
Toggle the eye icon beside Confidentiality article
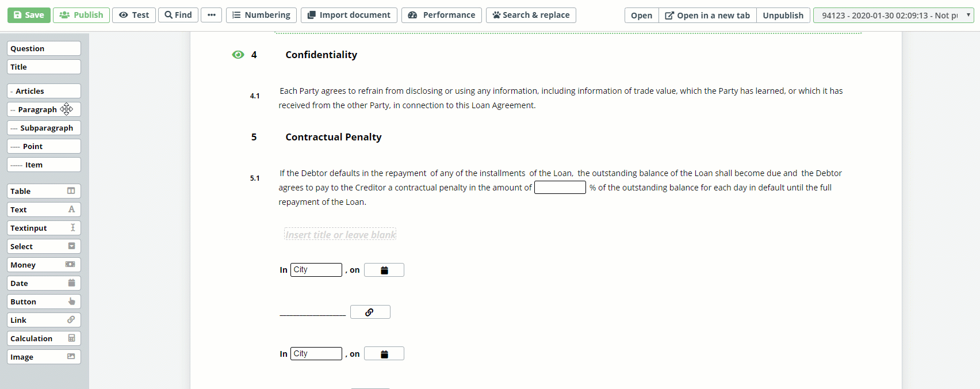[x=238, y=55]
